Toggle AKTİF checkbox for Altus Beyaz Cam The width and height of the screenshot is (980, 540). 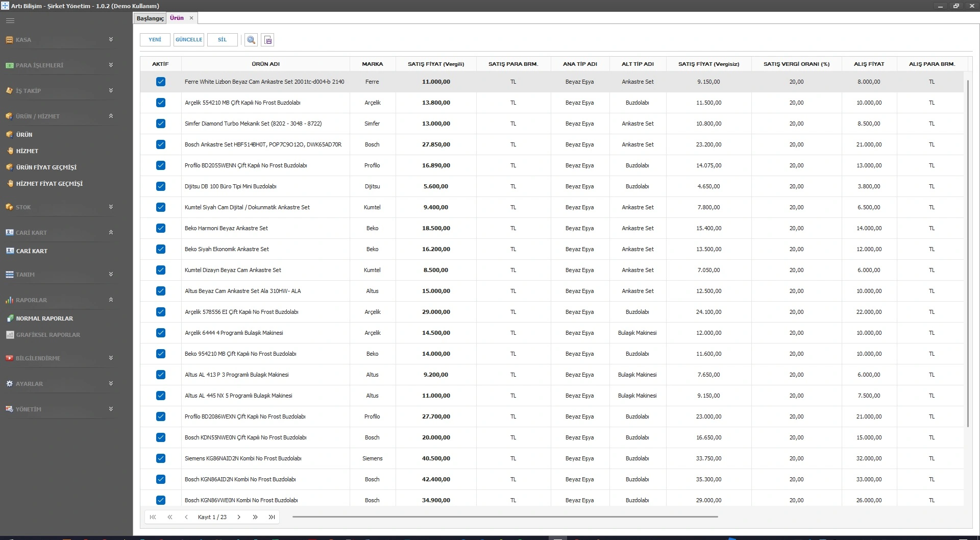tap(161, 291)
